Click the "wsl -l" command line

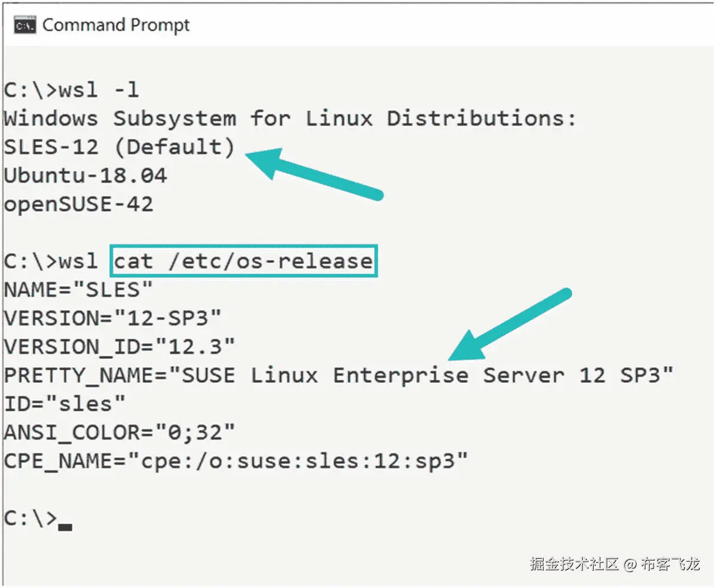coord(72,90)
